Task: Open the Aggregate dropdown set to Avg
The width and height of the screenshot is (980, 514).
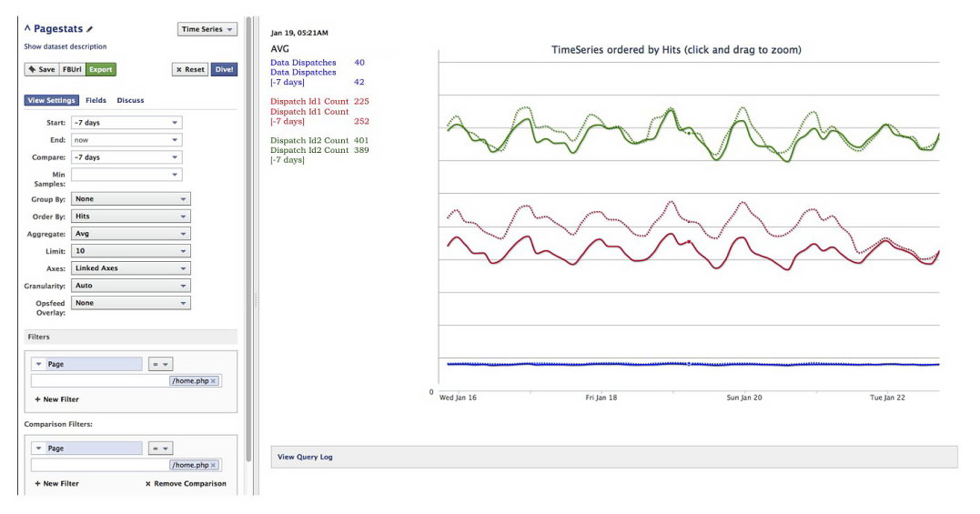Action: [130, 234]
